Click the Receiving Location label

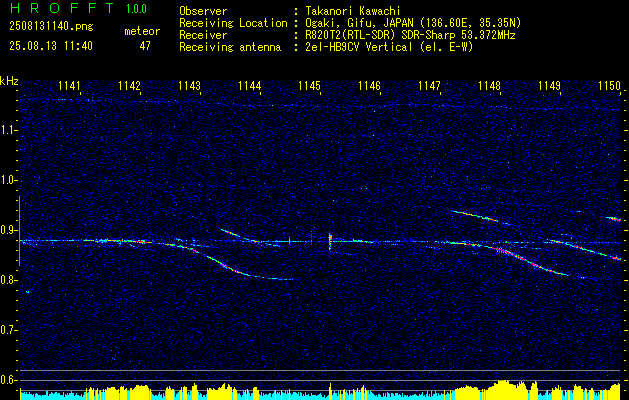tap(233, 23)
